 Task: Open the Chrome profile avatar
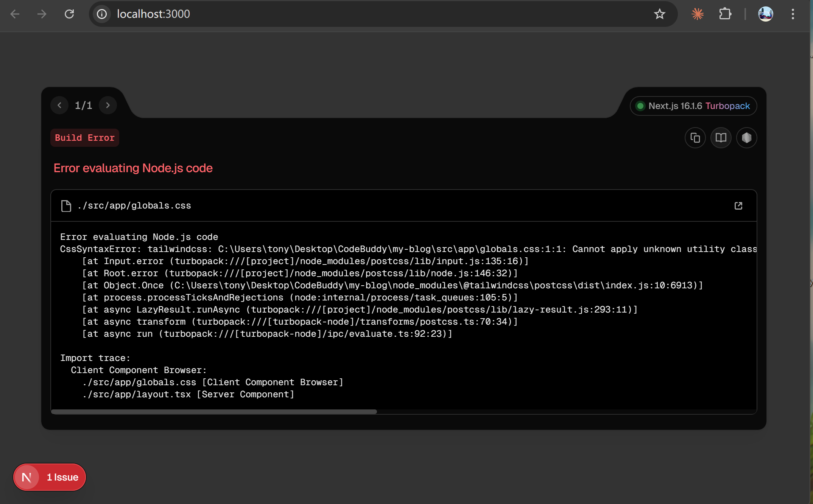coord(765,14)
